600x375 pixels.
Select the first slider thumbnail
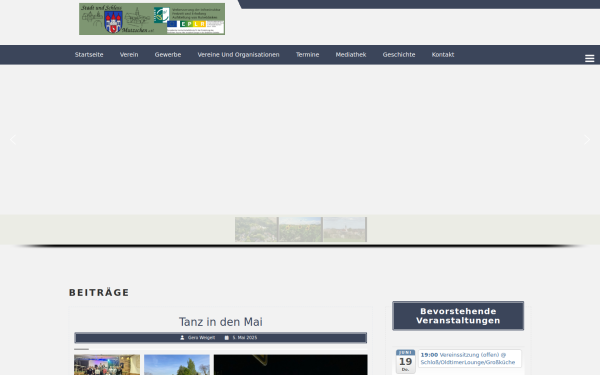(x=256, y=230)
